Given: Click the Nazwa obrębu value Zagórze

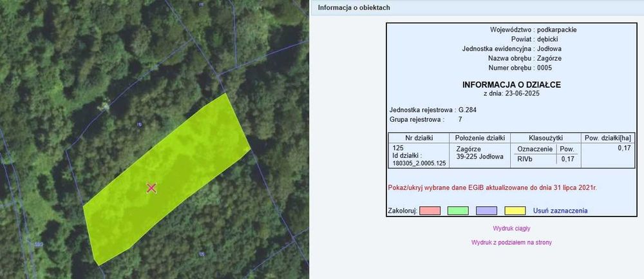Looking at the screenshot, I should point(549,59).
